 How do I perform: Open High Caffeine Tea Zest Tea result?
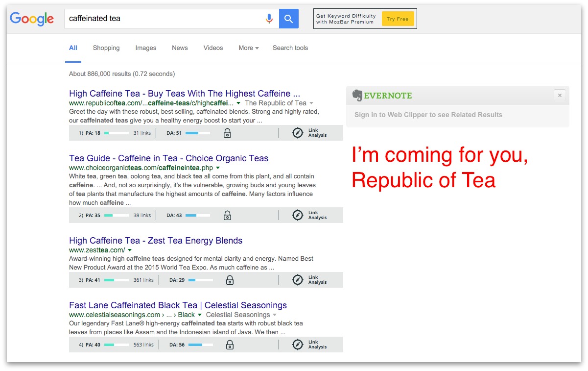(x=156, y=241)
